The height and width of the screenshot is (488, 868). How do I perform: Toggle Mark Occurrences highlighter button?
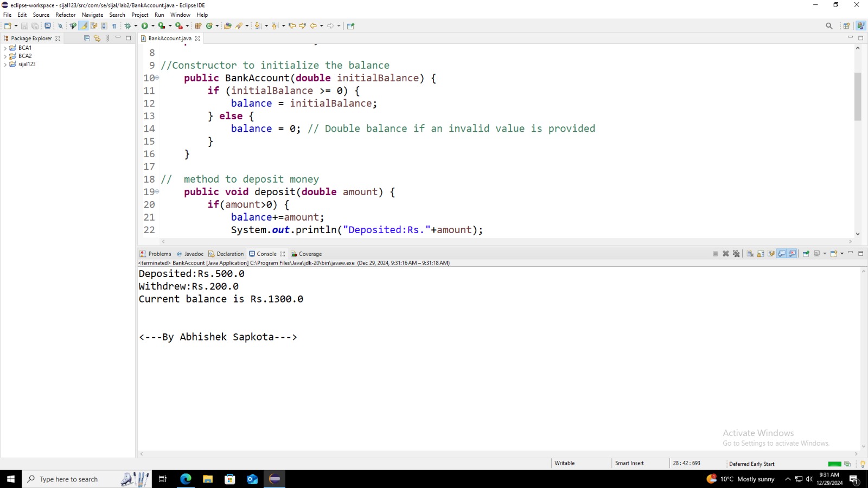click(x=84, y=25)
